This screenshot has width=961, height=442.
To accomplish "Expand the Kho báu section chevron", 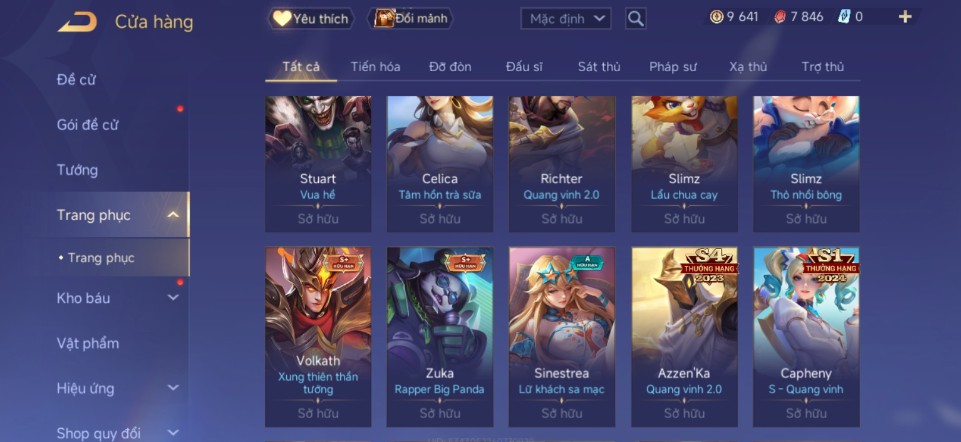I will point(173,298).
